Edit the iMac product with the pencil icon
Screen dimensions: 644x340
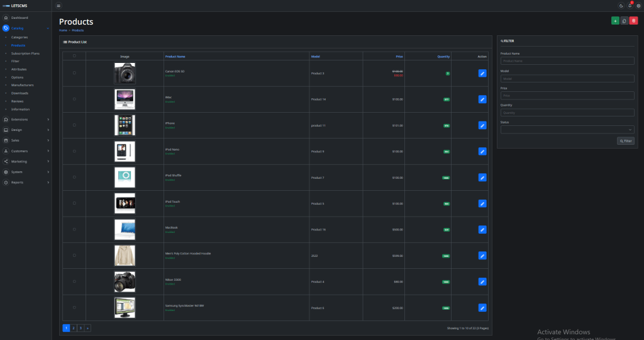point(482,99)
